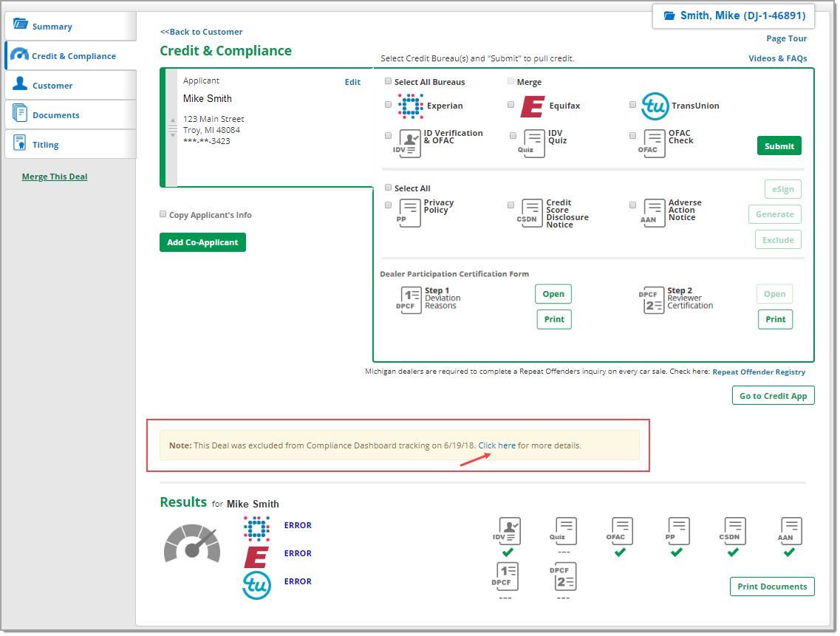Check the Select All documents checkbox
Image resolution: width=840 pixels, height=636 pixels.
pyautogui.click(x=389, y=188)
